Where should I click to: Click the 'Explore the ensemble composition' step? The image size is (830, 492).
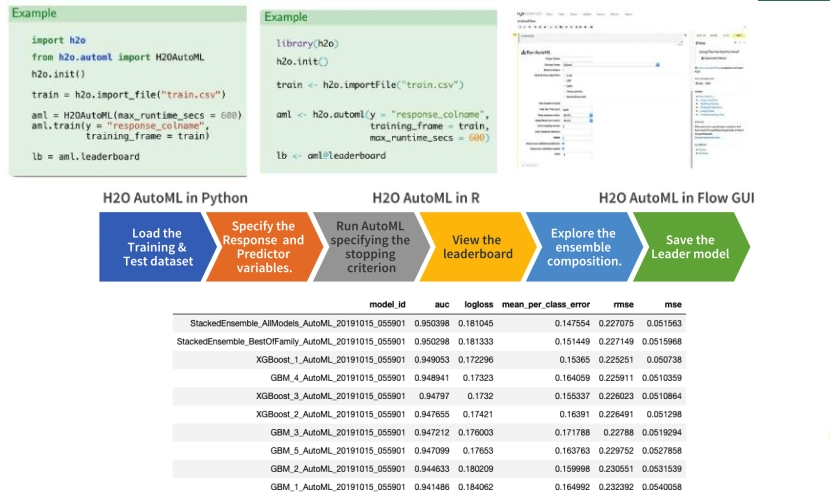584,247
